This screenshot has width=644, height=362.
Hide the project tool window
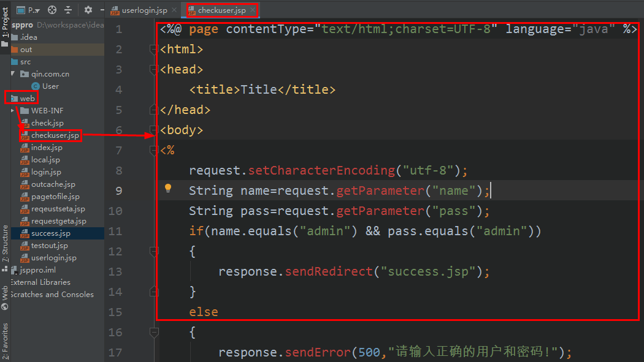click(102, 10)
